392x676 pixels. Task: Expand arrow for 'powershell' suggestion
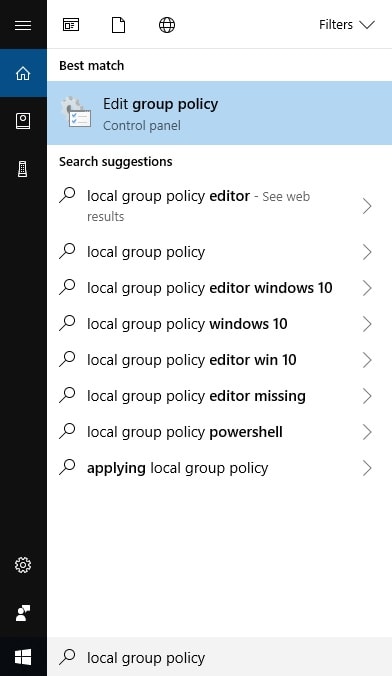(x=367, y=432)
